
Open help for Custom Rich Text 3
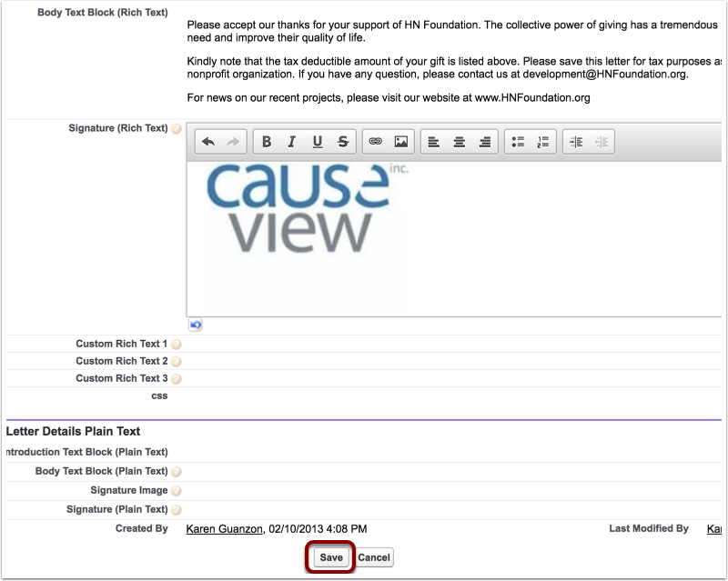[176, 378]
